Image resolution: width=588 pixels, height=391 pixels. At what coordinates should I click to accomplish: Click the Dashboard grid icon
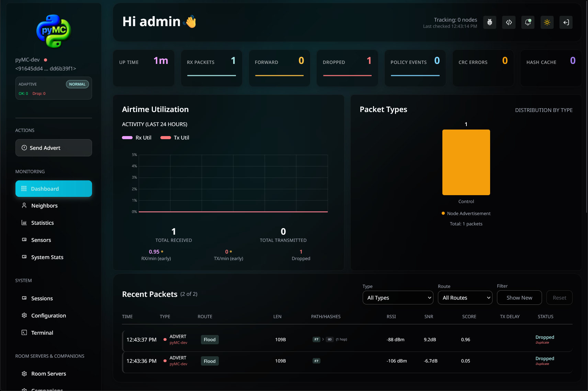click(x=24, y=189)
